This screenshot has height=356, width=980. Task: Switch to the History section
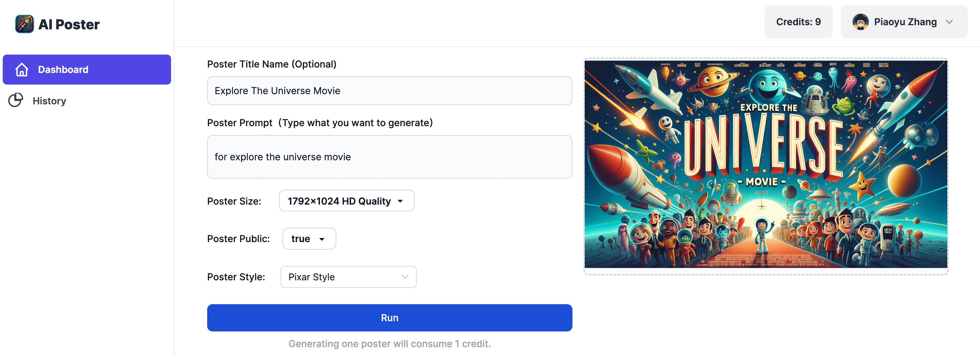click(49, 100)
